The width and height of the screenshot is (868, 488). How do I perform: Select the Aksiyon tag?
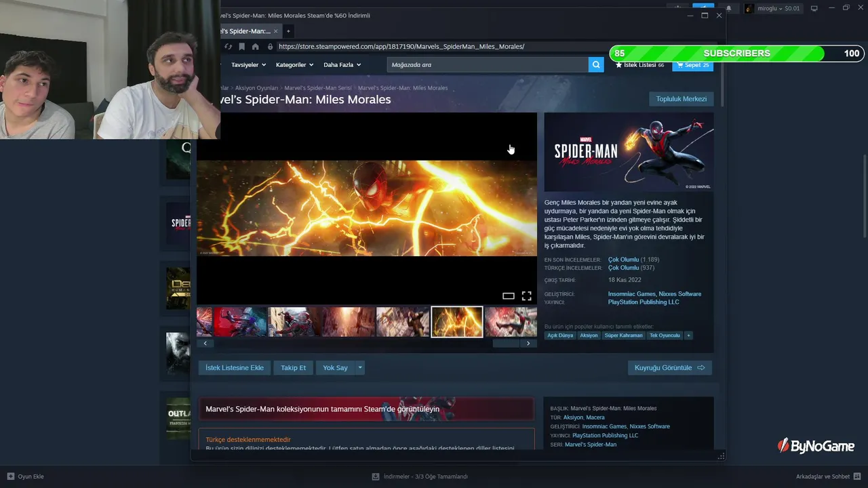tap(589, 335)
